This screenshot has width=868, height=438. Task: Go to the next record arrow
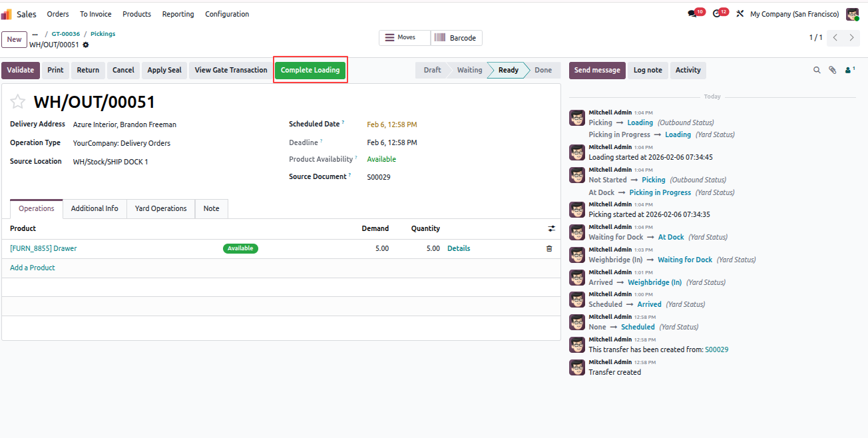[x=852, y=38]
